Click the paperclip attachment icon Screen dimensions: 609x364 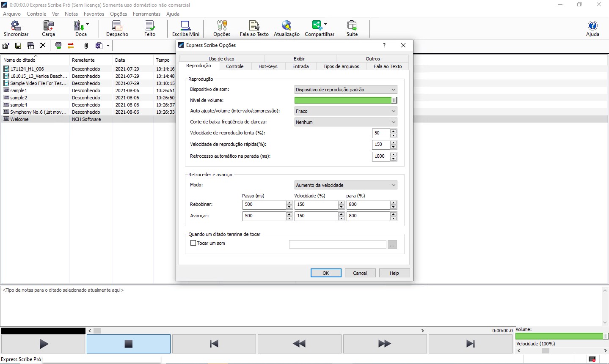point(86,46)
